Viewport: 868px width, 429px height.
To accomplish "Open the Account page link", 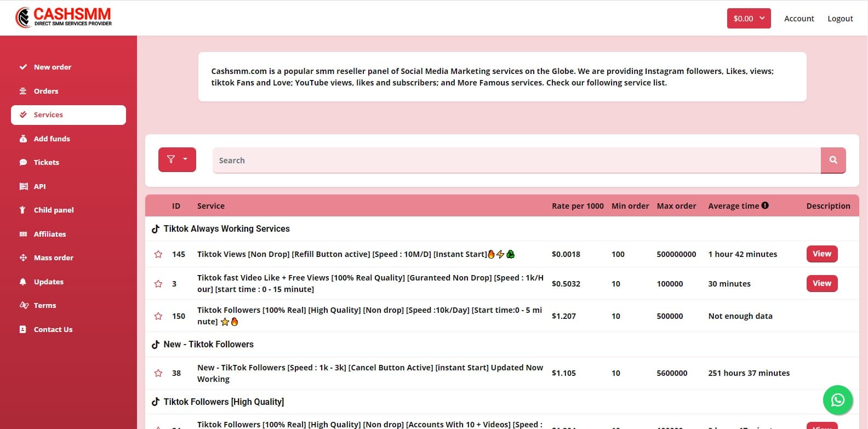I will (799, 19).
